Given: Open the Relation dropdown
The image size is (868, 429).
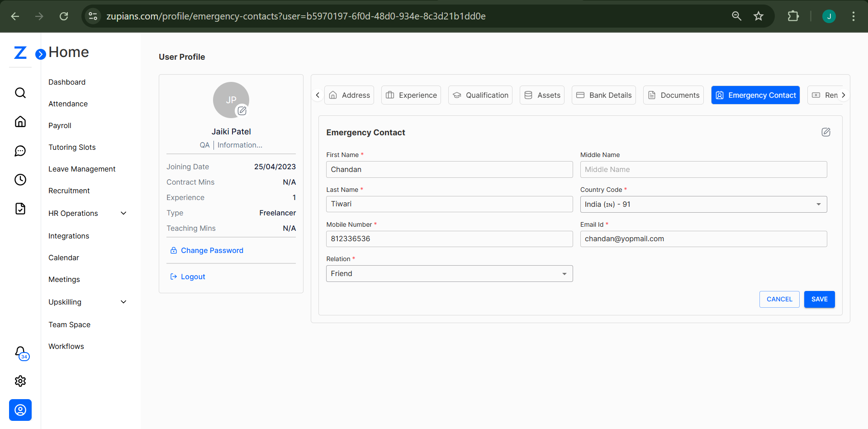Looking at the screenshot, I should point(449,274).
